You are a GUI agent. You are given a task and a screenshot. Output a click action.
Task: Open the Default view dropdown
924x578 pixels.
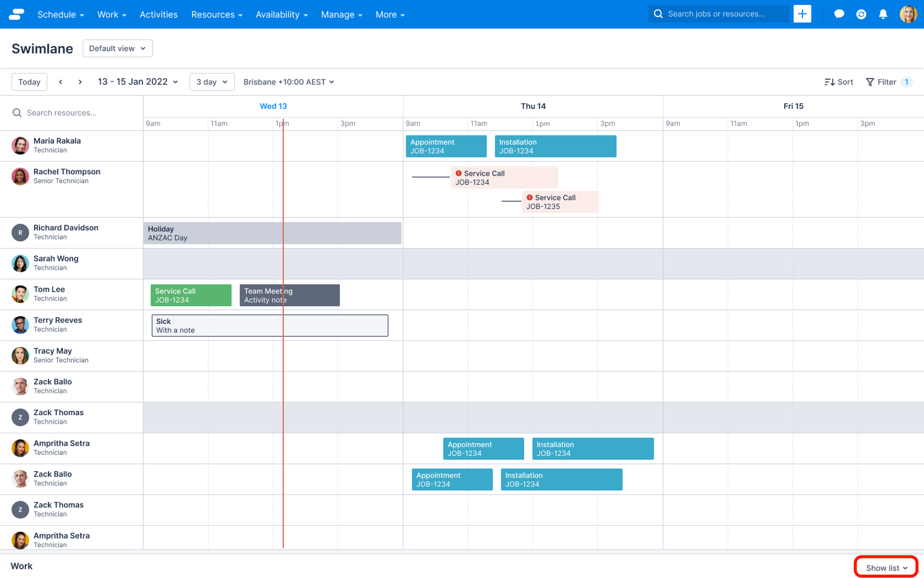pyautogui.click(x=117, y=48)
